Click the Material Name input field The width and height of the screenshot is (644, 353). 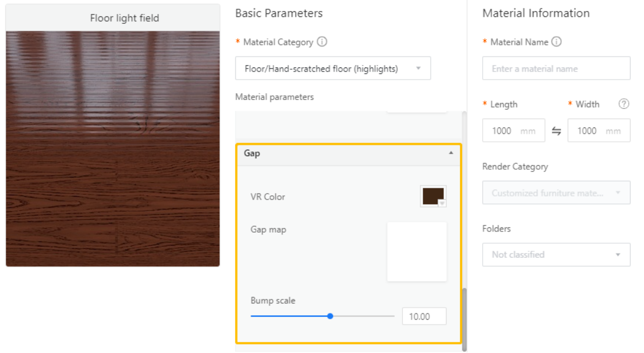556,69
